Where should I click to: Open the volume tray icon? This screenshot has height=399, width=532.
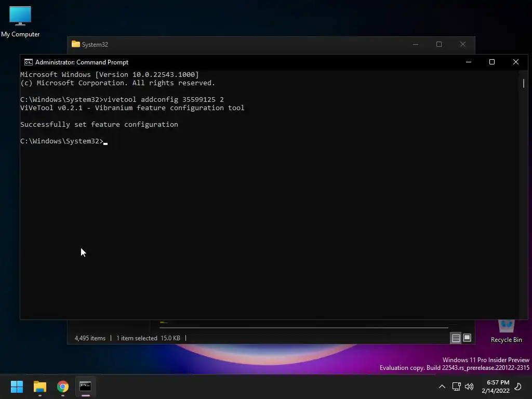(x=469, y=387)
